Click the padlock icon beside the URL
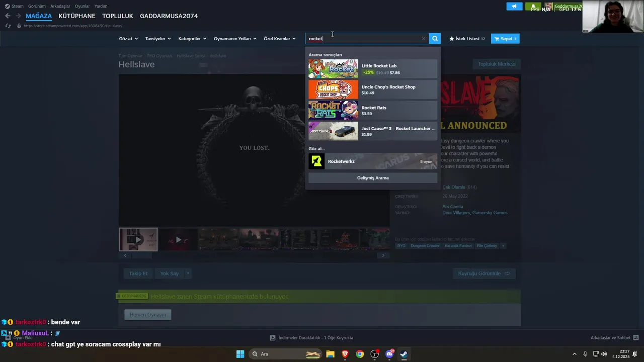This screenshot has height=362, width=644. tap(19, 26)
